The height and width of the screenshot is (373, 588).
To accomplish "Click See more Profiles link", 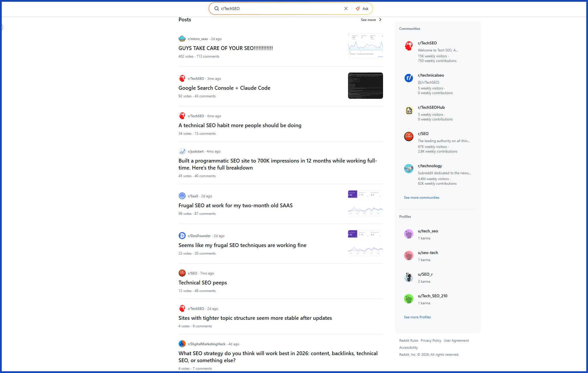I will pyautogui.click(x=417, y=317).
